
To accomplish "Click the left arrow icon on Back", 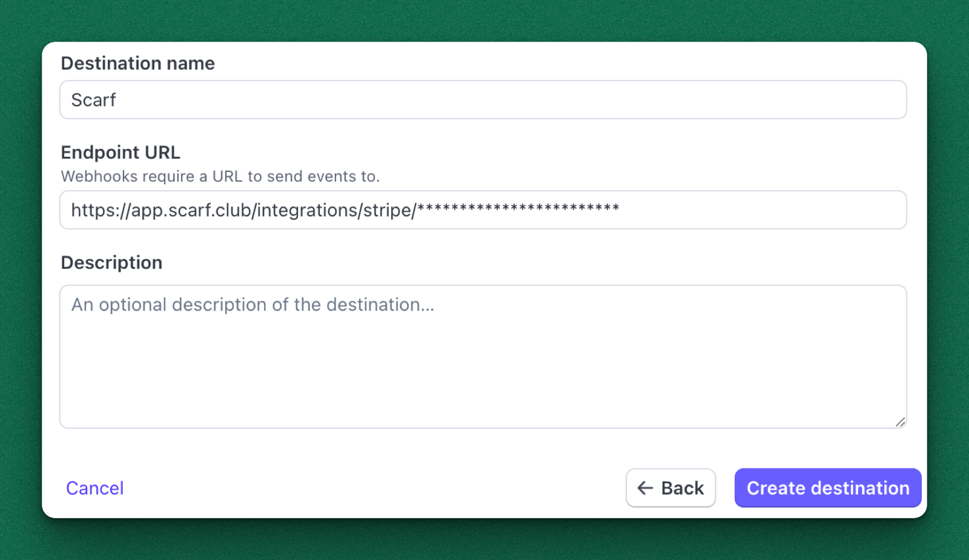I will point(645,488).
